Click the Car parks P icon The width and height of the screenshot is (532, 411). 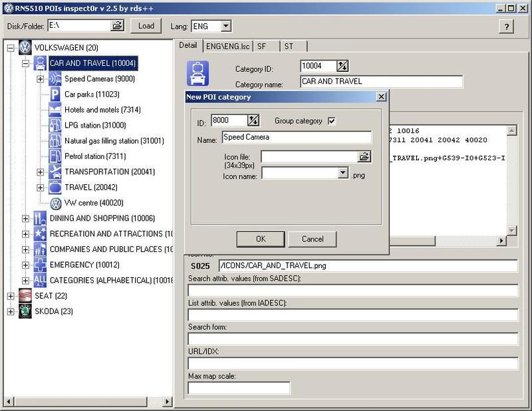55,94
